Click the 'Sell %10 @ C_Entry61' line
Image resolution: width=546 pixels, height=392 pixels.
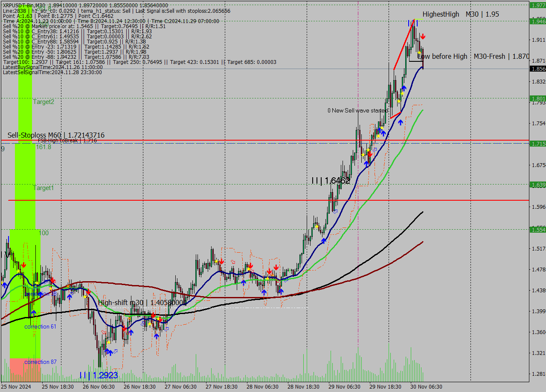(77, 36)
